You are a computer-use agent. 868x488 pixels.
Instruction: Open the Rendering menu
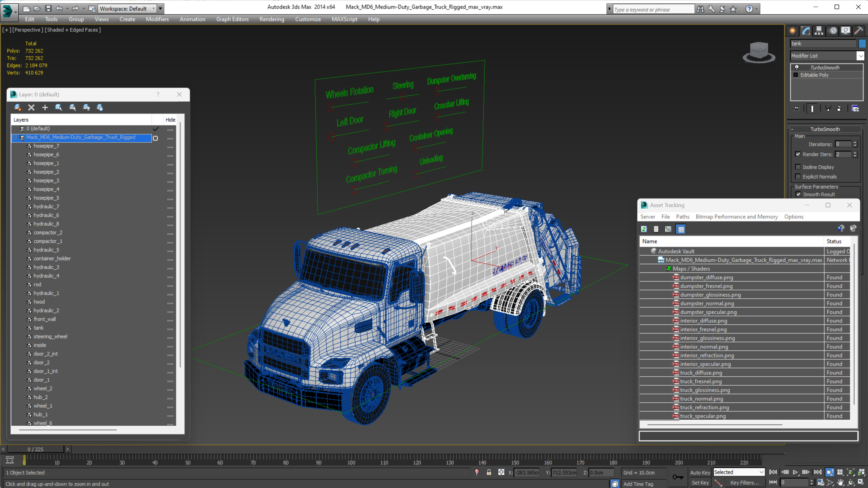point(272,19)
